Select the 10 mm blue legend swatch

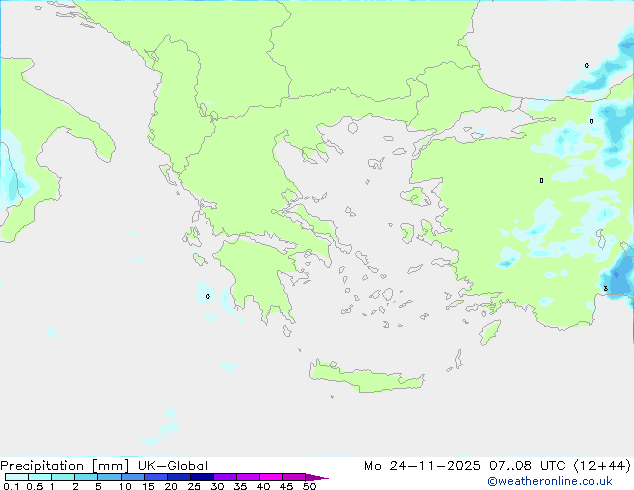click(133, 477)
